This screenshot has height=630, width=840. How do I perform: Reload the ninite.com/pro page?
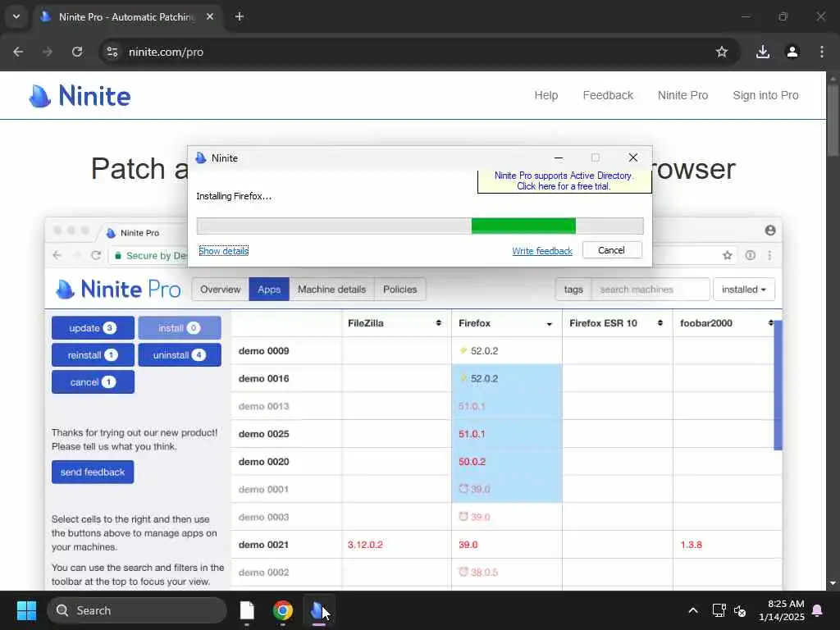click(77, 52)
